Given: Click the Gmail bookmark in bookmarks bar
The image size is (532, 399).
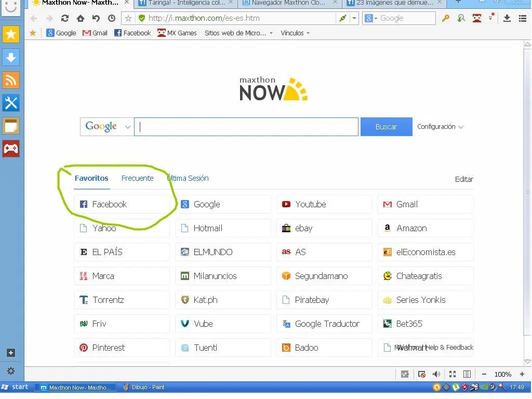Looking at the screenshot, I should coord(95,33).
